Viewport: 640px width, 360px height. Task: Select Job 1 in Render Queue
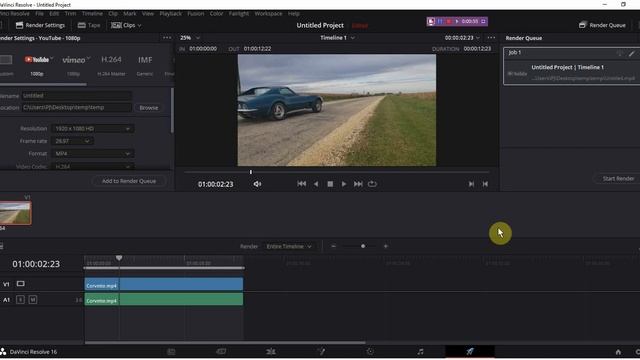(x=571, y=66)
